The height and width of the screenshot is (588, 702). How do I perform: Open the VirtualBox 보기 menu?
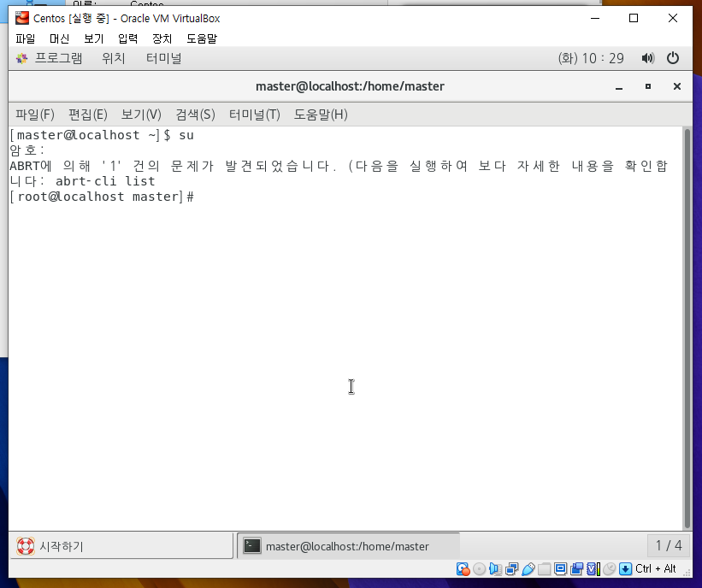click(93, 38)
